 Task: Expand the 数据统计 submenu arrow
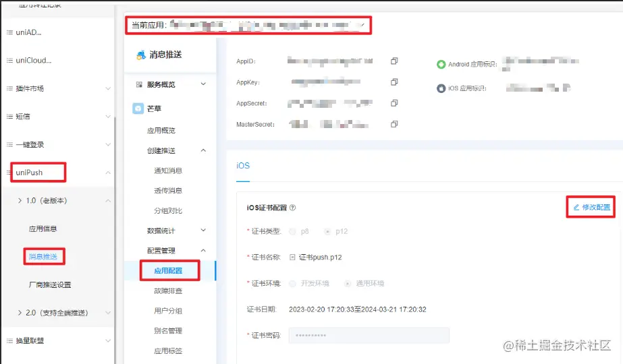[203, 231]
